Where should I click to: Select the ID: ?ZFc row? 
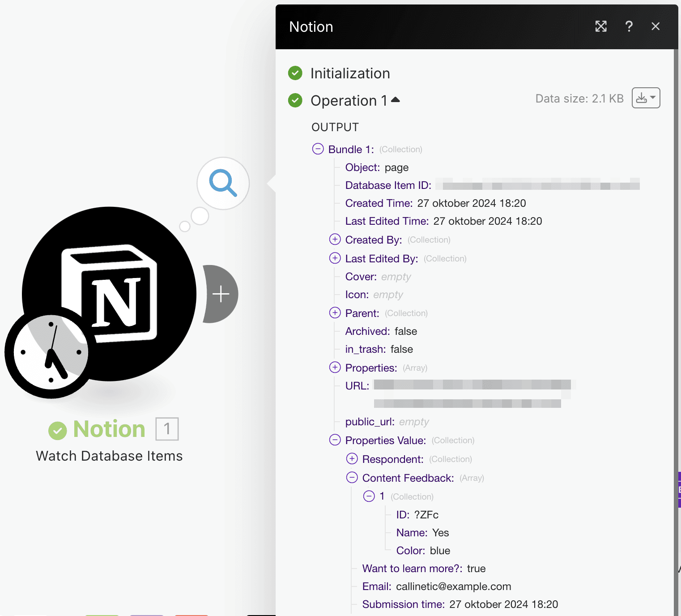(x=417, y=515)
